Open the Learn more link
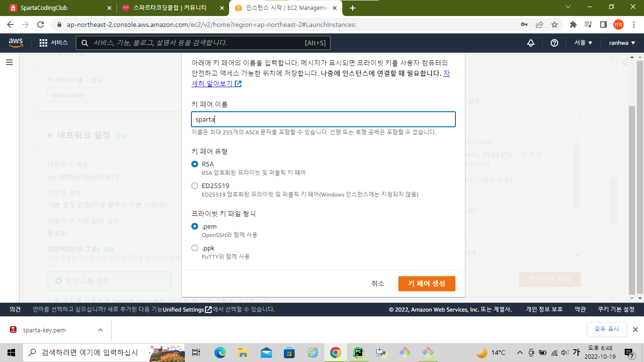 click(x=321, y=79)
